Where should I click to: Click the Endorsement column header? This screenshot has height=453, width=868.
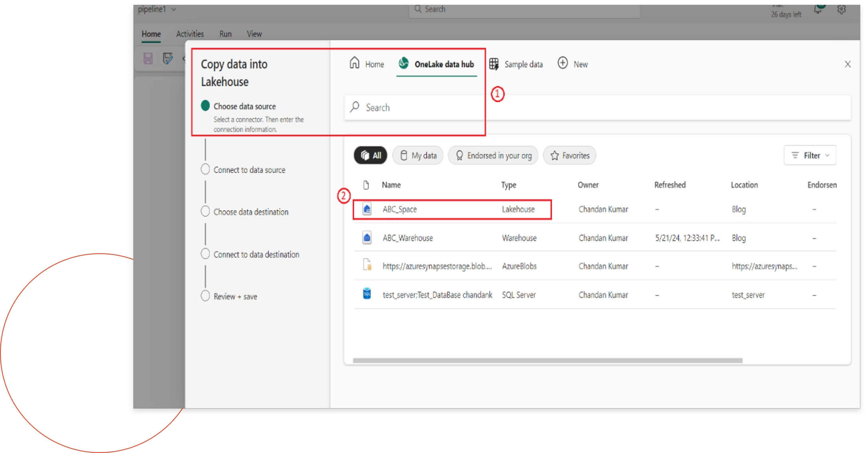[822, 185]
